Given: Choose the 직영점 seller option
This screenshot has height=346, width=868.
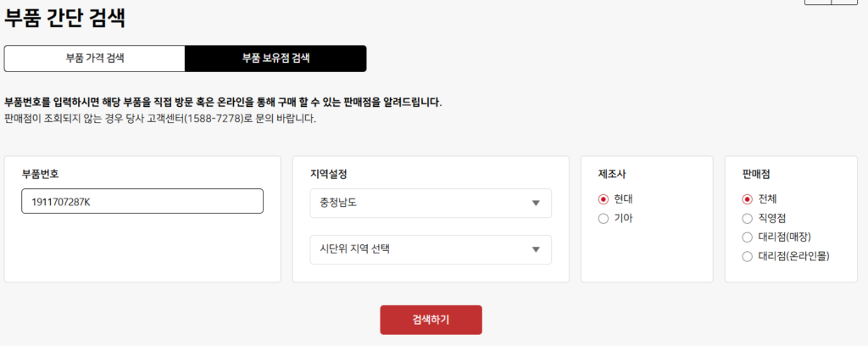Looking at the screenshot, I should pyautogui.click(x=747, y=219).
